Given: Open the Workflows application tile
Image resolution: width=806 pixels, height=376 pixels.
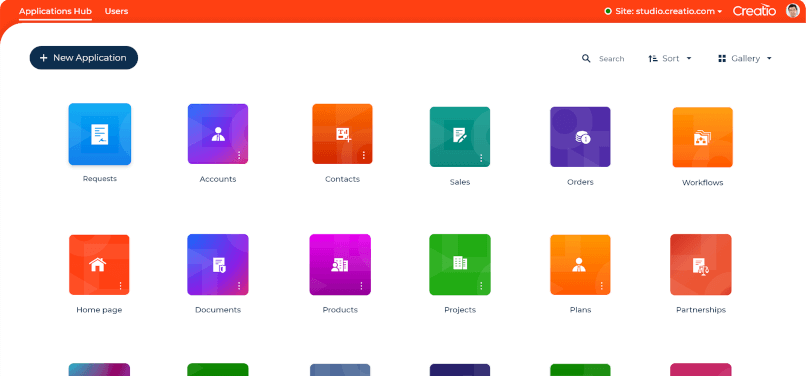Looking at the screenshot, I should (703, 137).
